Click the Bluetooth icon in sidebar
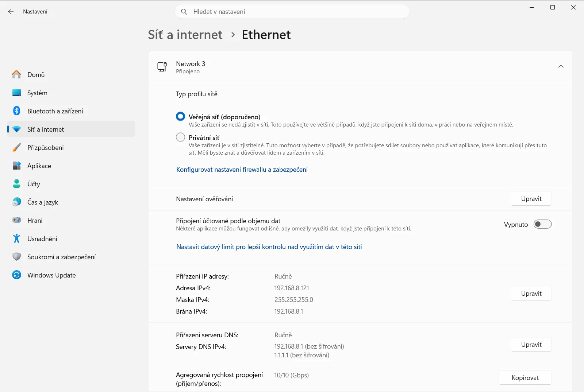584x392 pixels. [16, 111]
